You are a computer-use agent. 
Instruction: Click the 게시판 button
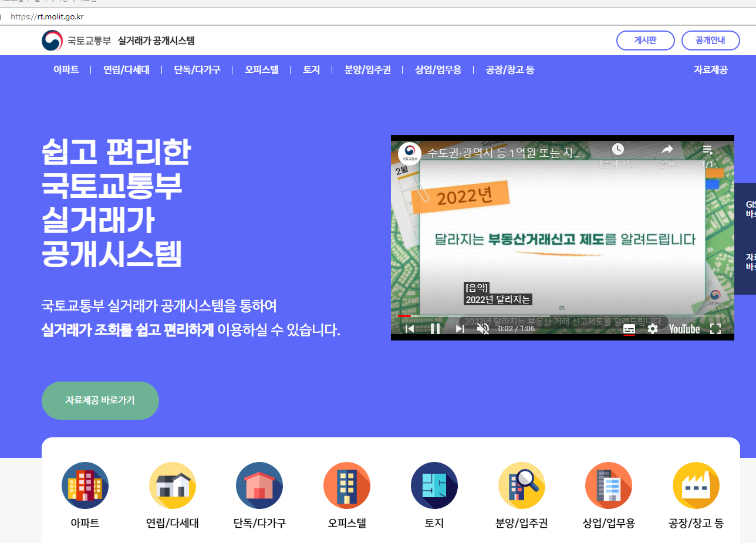click(646, 41)
